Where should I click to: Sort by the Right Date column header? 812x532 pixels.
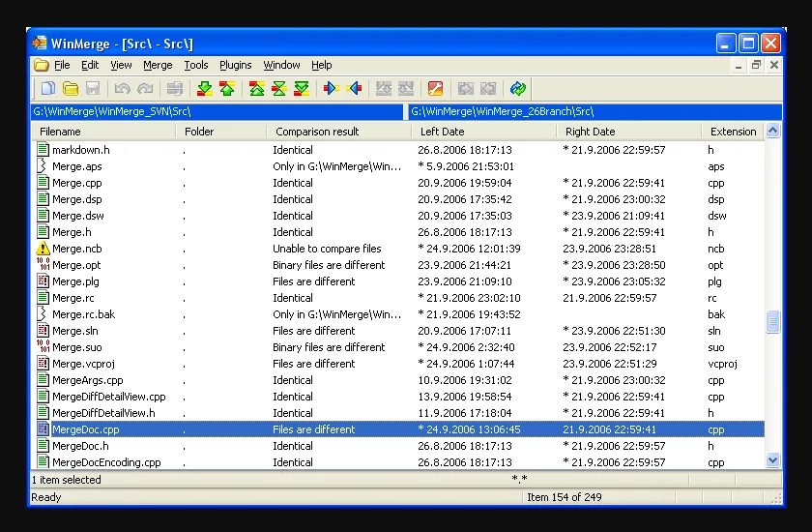[628, 132]
